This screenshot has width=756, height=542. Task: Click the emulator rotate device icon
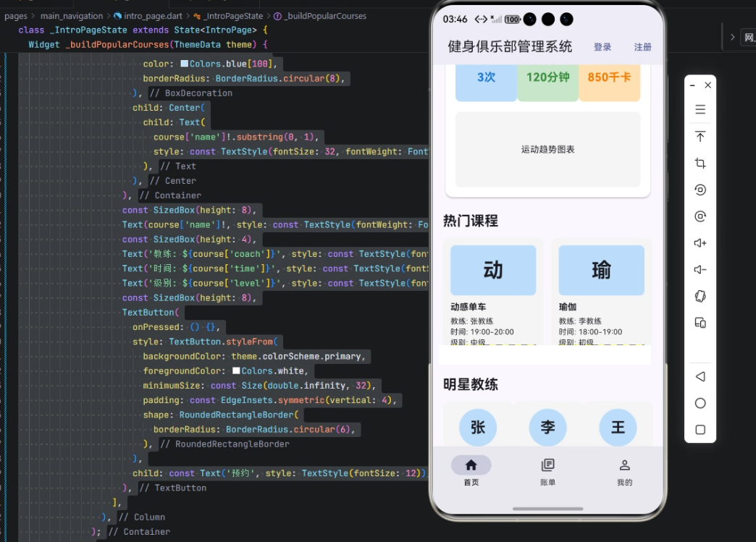700,296
